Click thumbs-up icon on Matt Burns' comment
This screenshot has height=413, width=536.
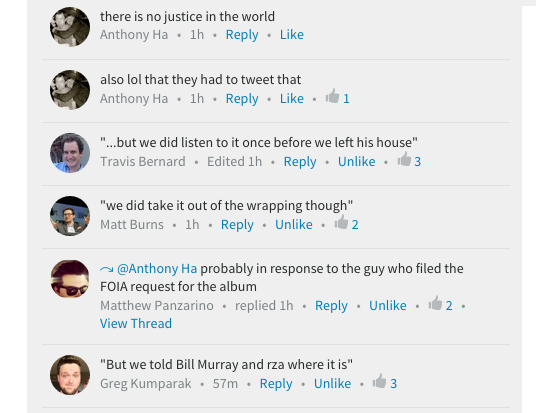pyautogui.click(x=341, y=222)
